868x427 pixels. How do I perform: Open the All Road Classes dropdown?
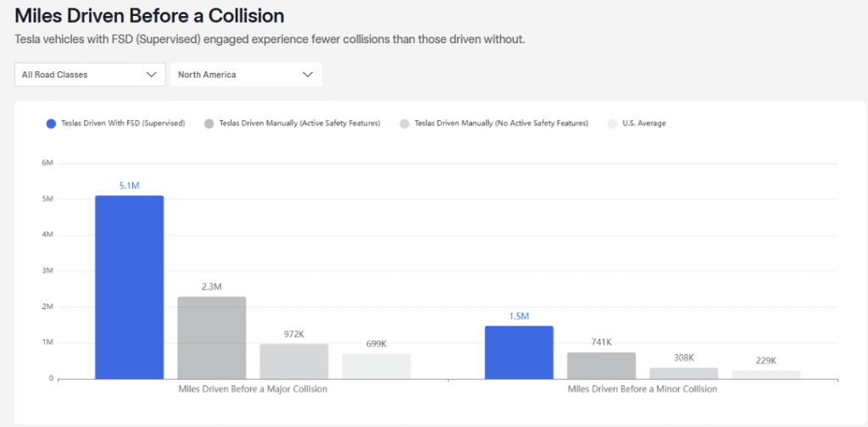[x=89, y=75]
